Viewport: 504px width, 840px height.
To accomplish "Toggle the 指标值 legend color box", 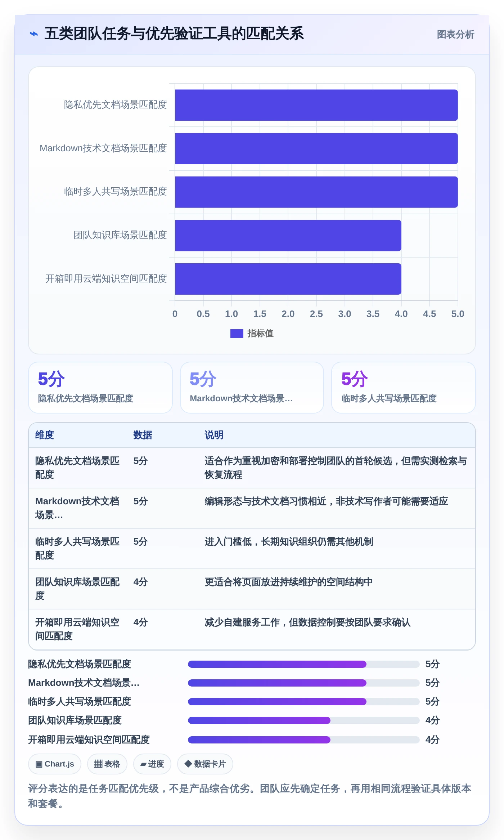I will pyautogui.click(x=237, y=334).
